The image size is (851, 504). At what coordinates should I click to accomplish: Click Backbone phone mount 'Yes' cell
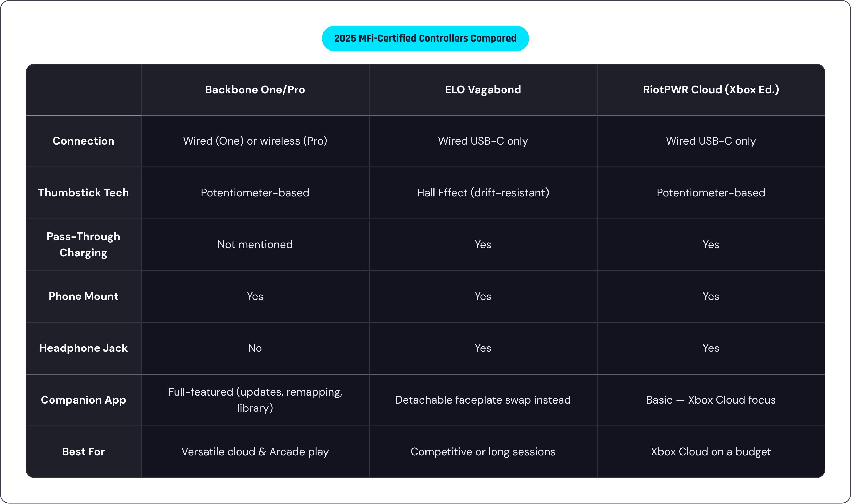pos(255,297)
